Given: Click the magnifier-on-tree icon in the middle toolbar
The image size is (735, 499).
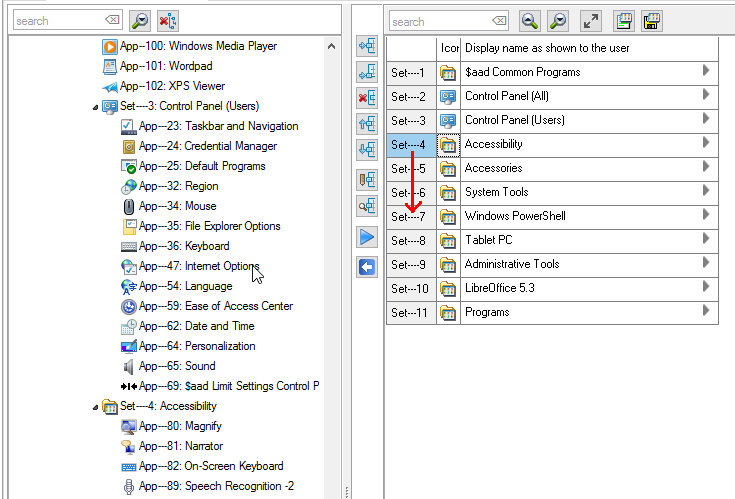Looking at the screenshot, I should (367, 206).
